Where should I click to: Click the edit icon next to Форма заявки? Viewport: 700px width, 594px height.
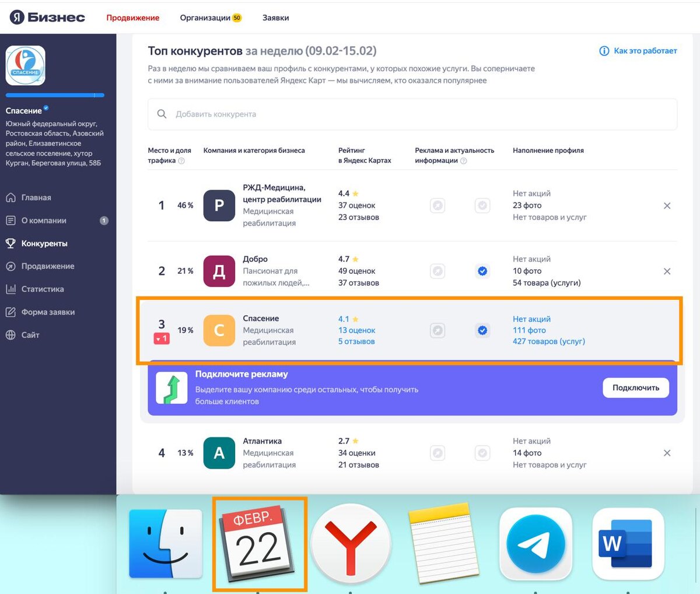pyautogui.click(x=10, y=312)
